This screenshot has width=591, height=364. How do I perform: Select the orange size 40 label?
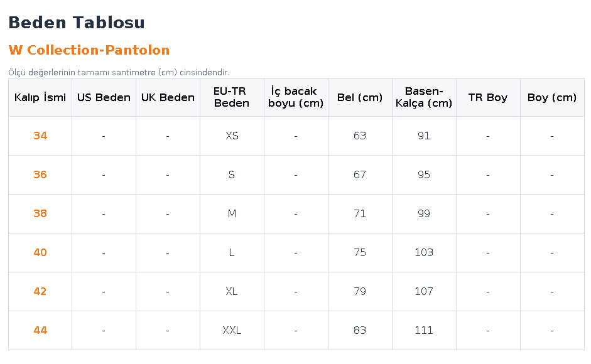pos(40,252)
